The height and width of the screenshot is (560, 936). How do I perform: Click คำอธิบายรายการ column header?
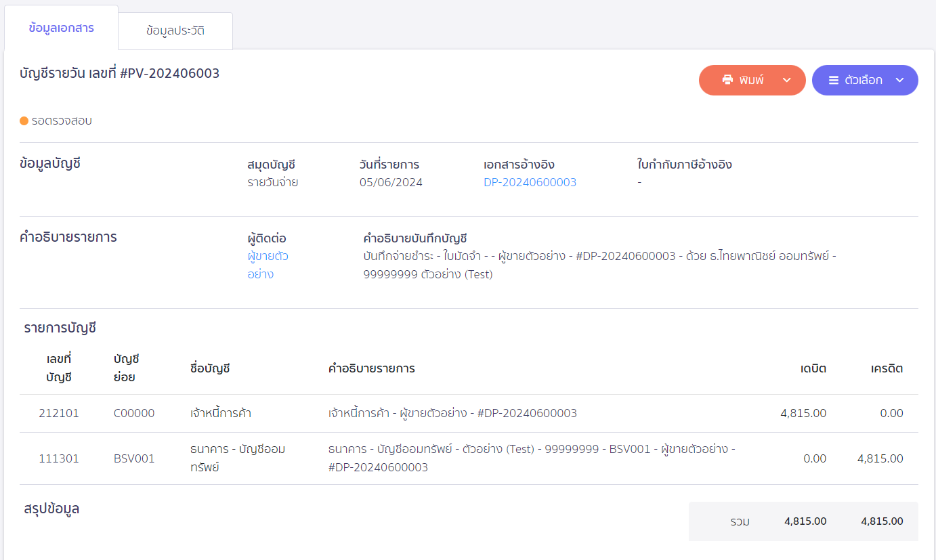[x=372, y=368]
